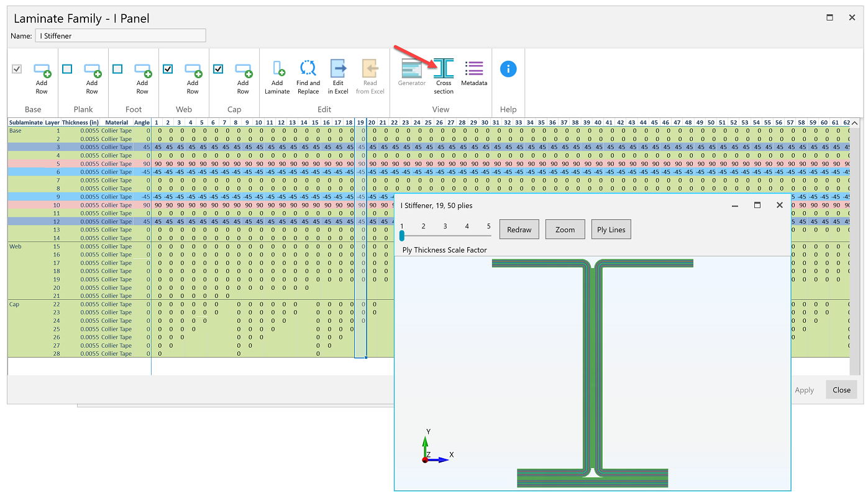This screenshot has width=868, height=496.
Task: Click the Zoom button
Action: click(x=565, y=229)
